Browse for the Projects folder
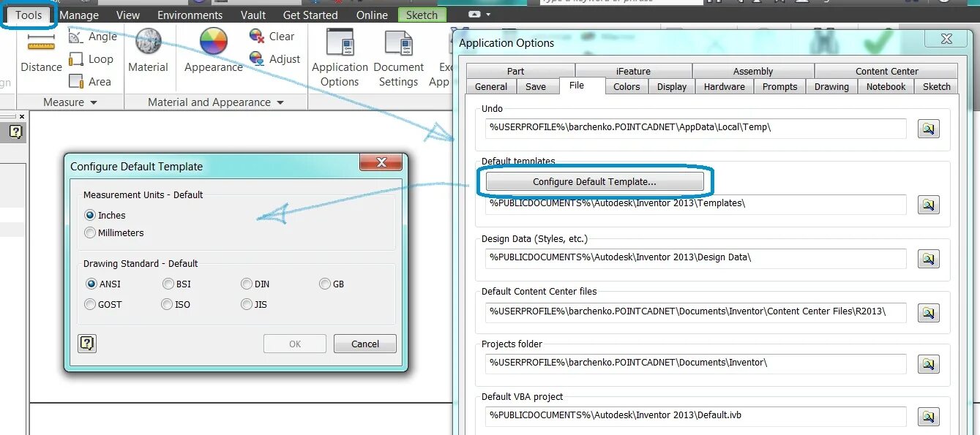The height and width of the screenshot is (435, 980). point(929,364)
